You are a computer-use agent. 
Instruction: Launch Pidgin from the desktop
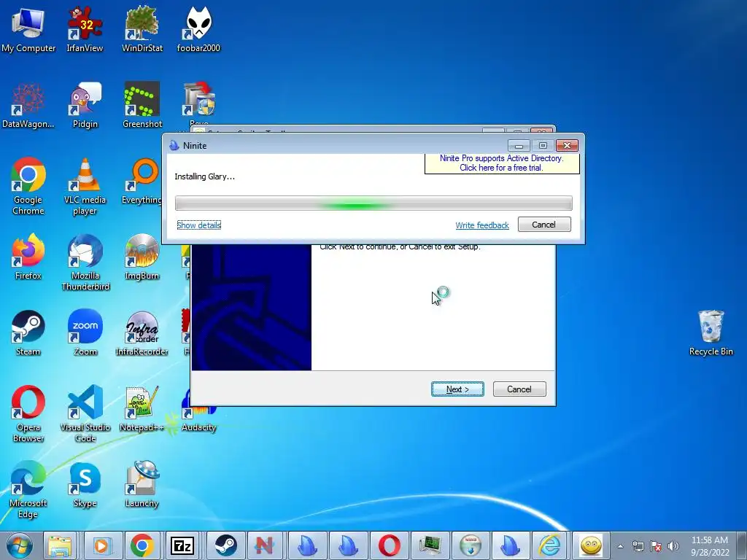click(x=85, y=105)
